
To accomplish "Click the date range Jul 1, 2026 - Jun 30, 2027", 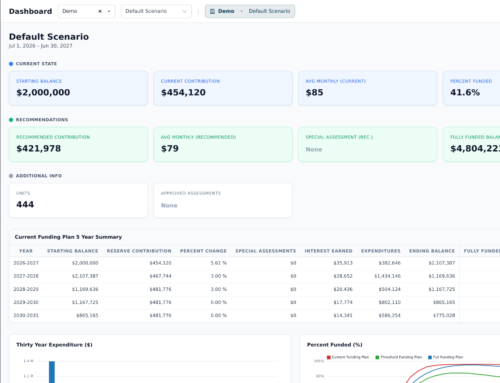I will [x=40, y=46].
